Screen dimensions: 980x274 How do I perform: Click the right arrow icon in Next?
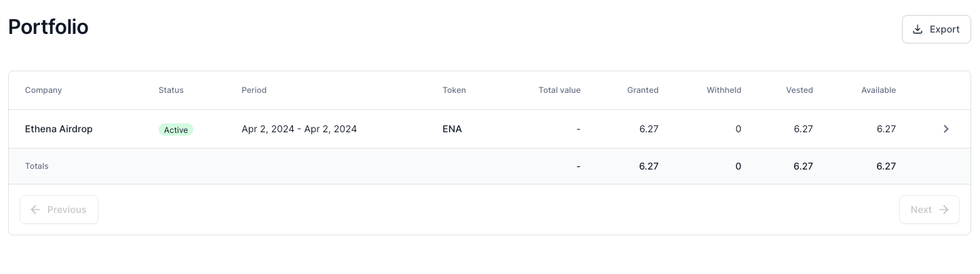(x=943, y=210)
